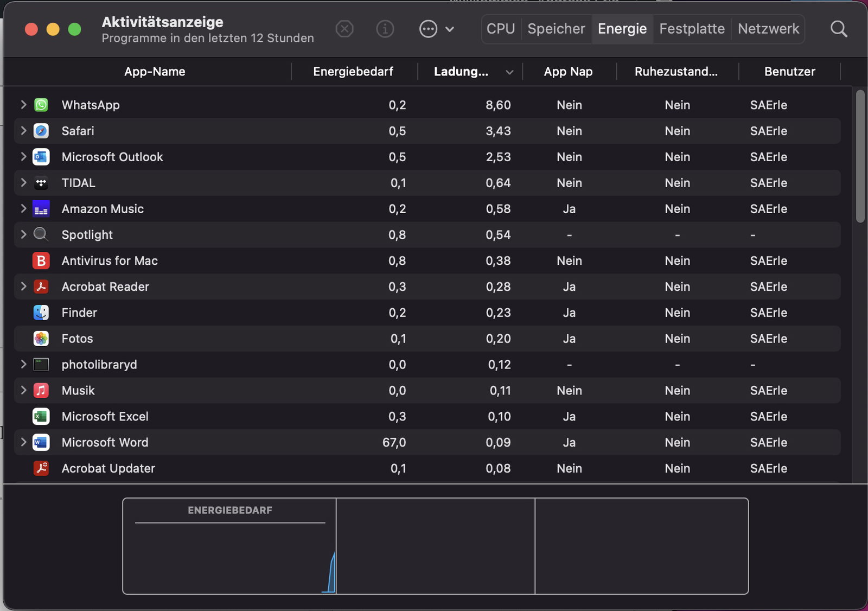Click the Microsoft Outlook icon

point(41,157)
